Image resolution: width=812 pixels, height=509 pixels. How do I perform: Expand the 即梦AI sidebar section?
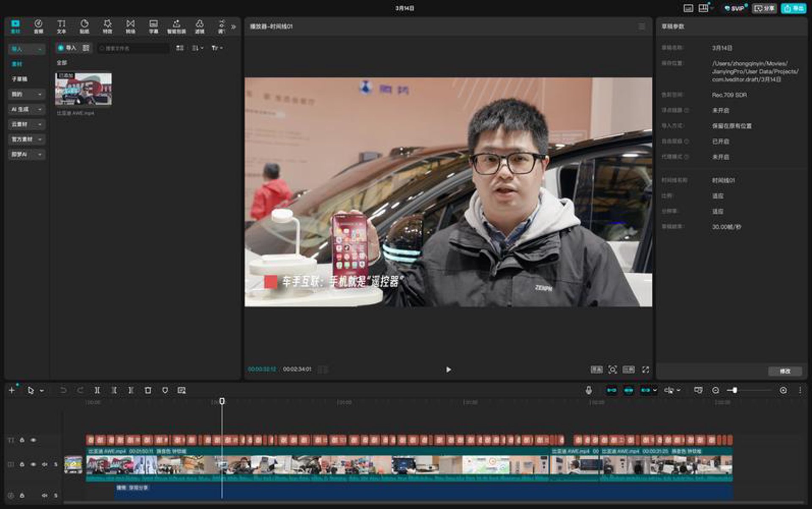point(27,154)
